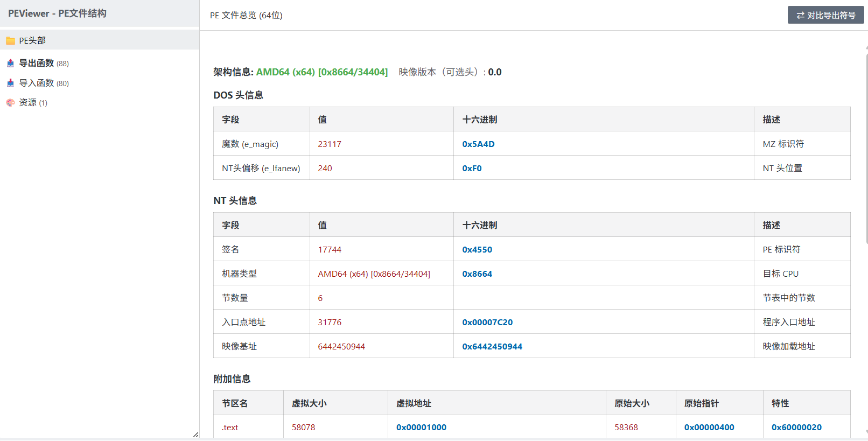The image size is (868, 441).
Task: Click the 节数量 field cell
Action: (x=262, y=298)
